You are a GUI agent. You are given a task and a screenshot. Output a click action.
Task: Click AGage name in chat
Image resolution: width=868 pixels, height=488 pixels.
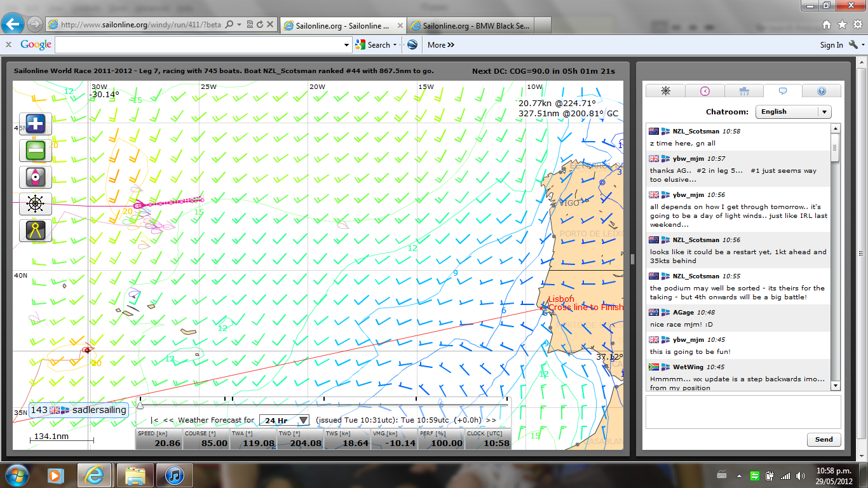pyautogui.click(x=685, y=312)
